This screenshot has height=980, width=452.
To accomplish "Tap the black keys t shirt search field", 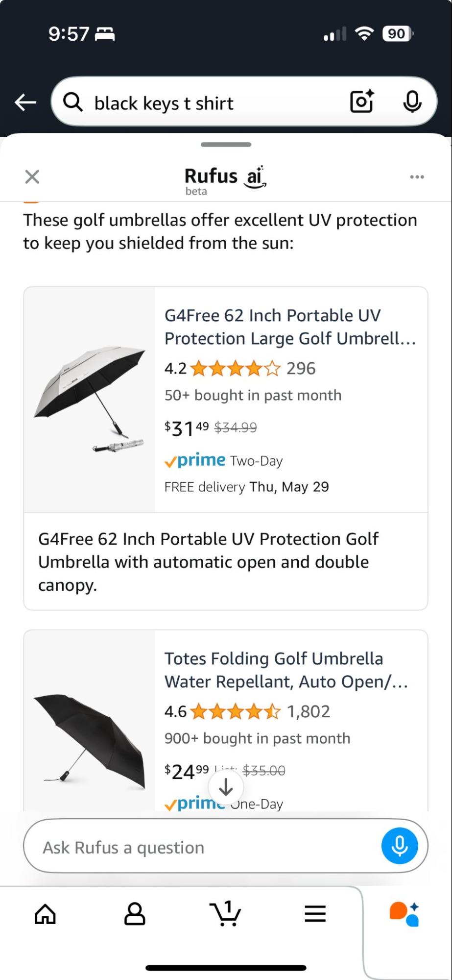I will pos(211,103).
